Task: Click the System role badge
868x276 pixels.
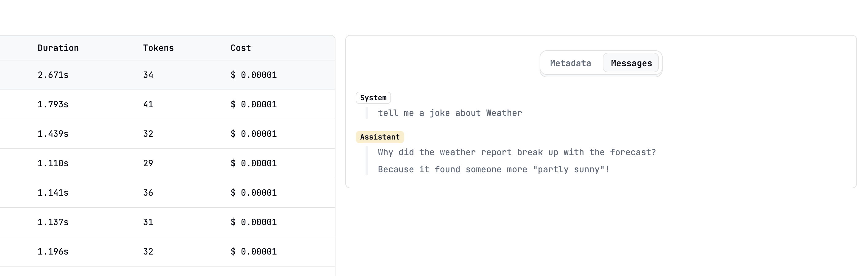Action: (x=373, y=98)
